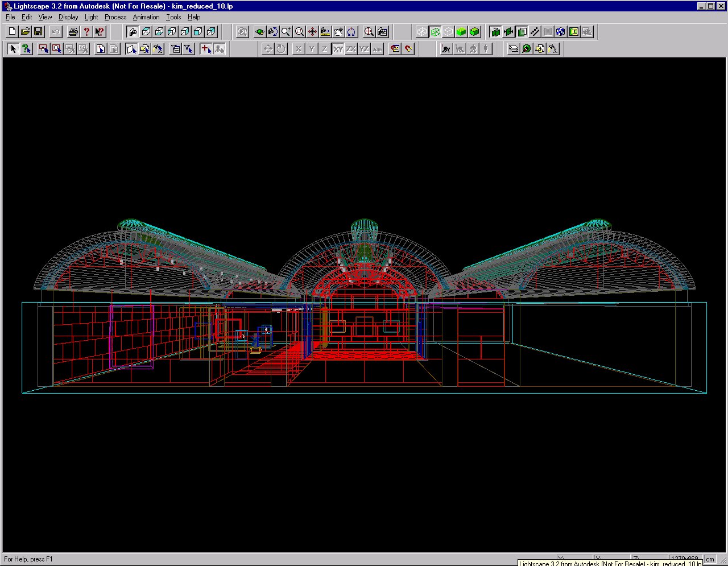Toggle the perspective projection view button

pyautogui.click(x=133, y=32)
